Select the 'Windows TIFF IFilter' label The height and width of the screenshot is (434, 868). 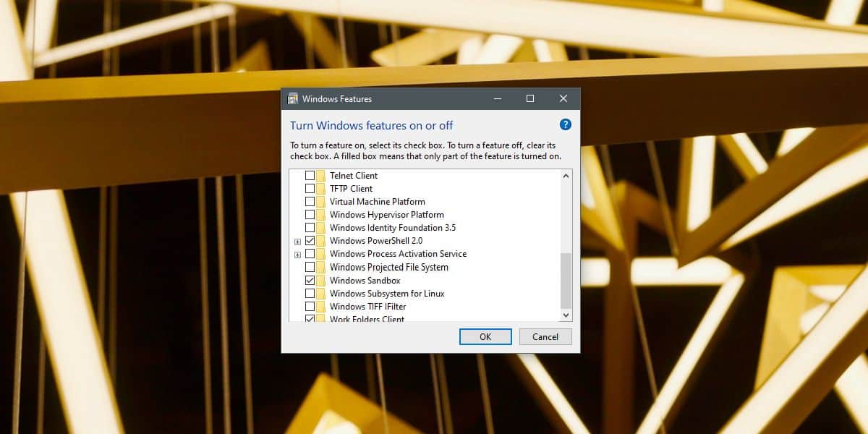pyautogui.click(x=368, y=307)
